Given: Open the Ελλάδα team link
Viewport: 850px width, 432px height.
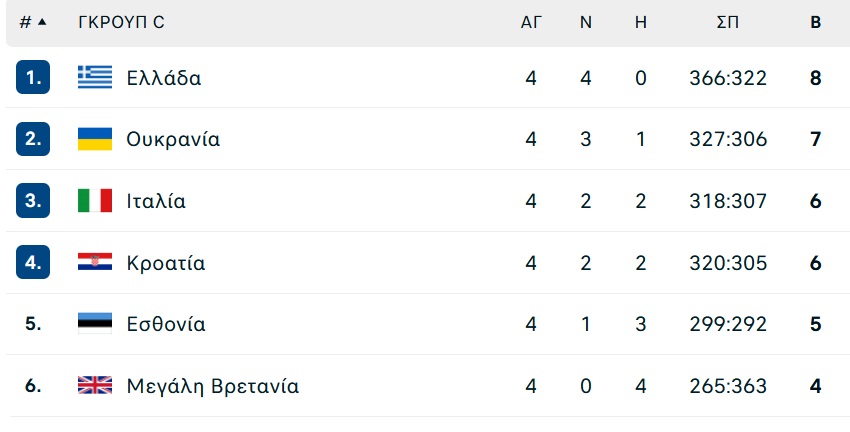Looking at the screenshot, I should 164,78.
